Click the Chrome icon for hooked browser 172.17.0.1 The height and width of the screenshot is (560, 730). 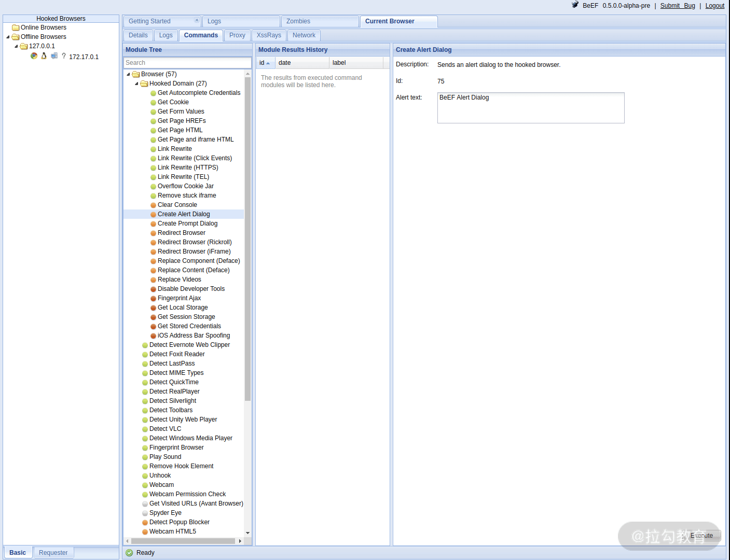(34, 56)
